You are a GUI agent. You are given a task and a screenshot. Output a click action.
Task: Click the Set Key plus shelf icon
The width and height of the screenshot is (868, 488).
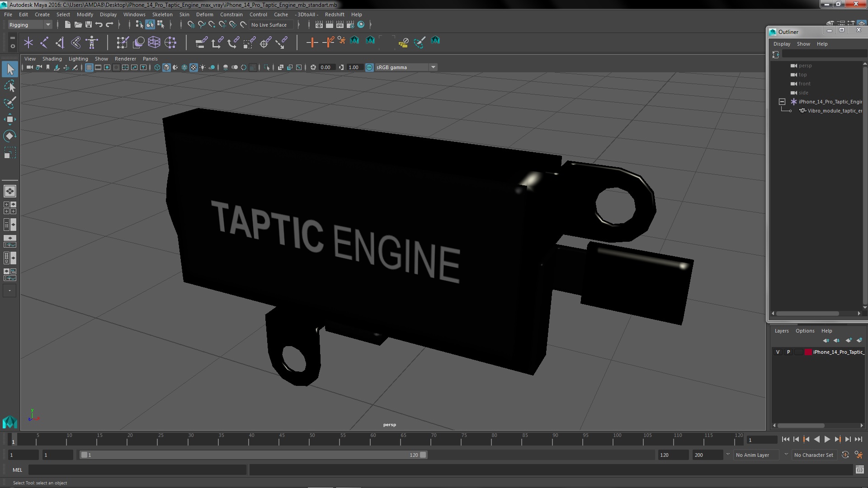(x=312, y=42)
